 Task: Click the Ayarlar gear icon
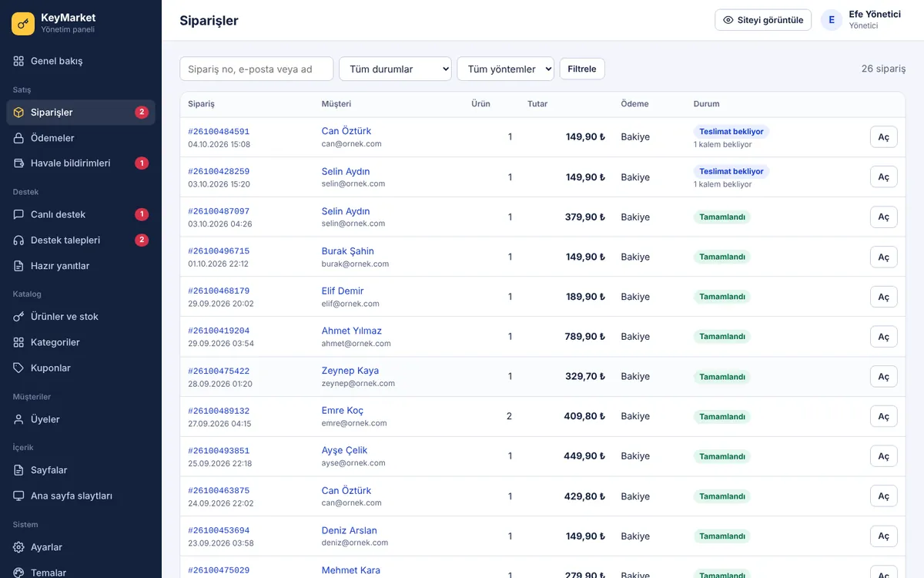point(19,547)
